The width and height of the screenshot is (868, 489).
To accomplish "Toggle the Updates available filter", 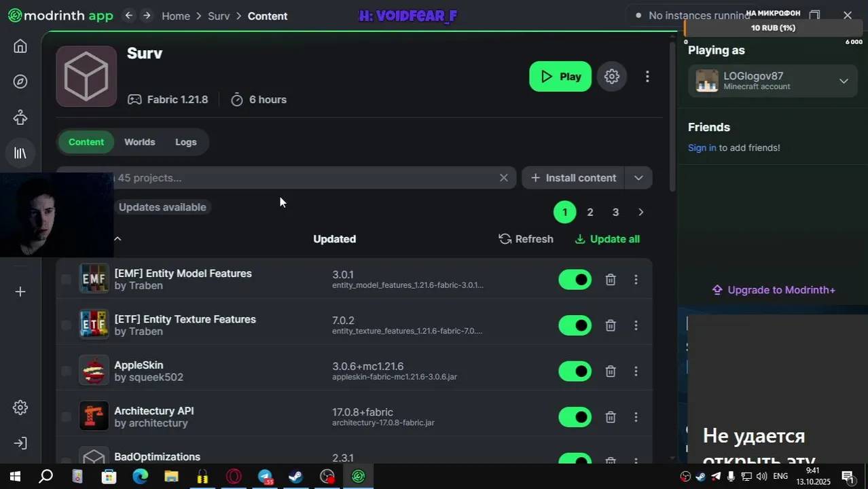I will tap(162, 207).
